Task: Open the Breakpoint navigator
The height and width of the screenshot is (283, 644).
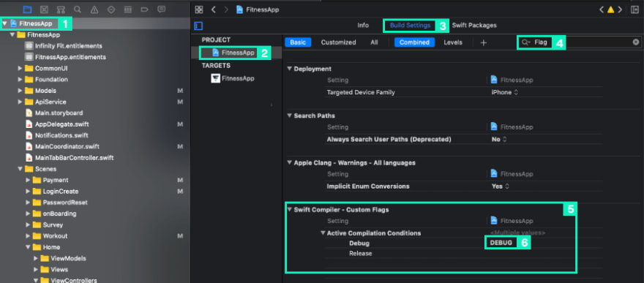Action: [x=145, y=10]
